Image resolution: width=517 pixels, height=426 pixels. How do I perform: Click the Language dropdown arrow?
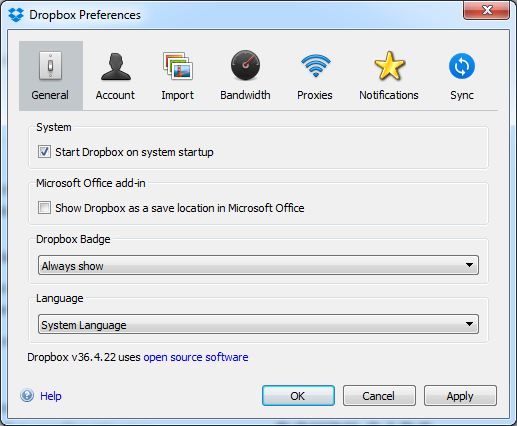pos(469,324)
